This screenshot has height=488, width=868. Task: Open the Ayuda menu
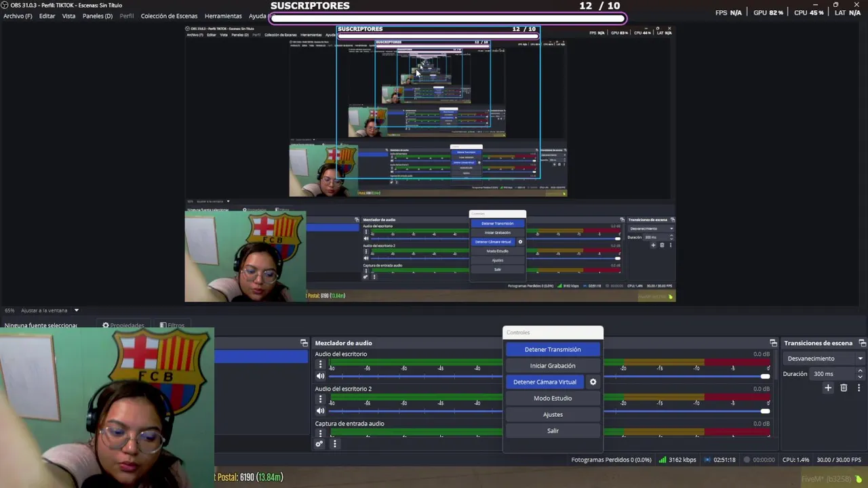click(258, 16)
